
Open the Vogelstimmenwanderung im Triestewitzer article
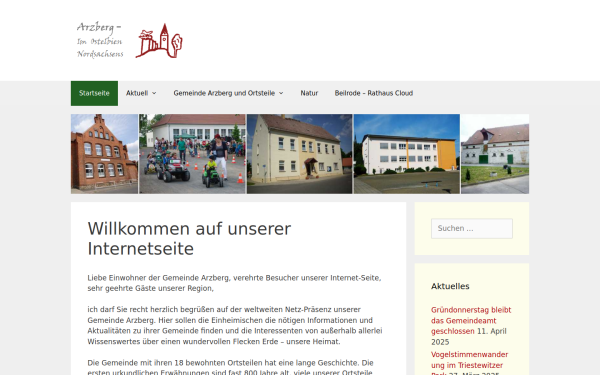pos(470,363)
